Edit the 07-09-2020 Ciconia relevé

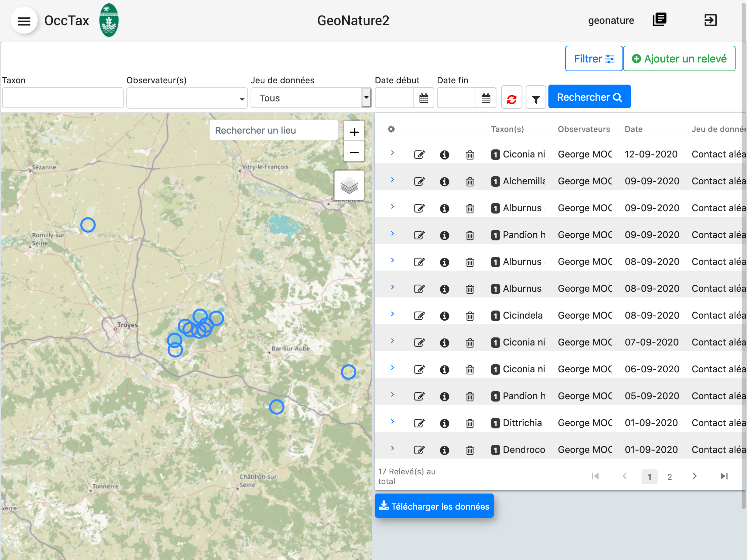[419, 343]
